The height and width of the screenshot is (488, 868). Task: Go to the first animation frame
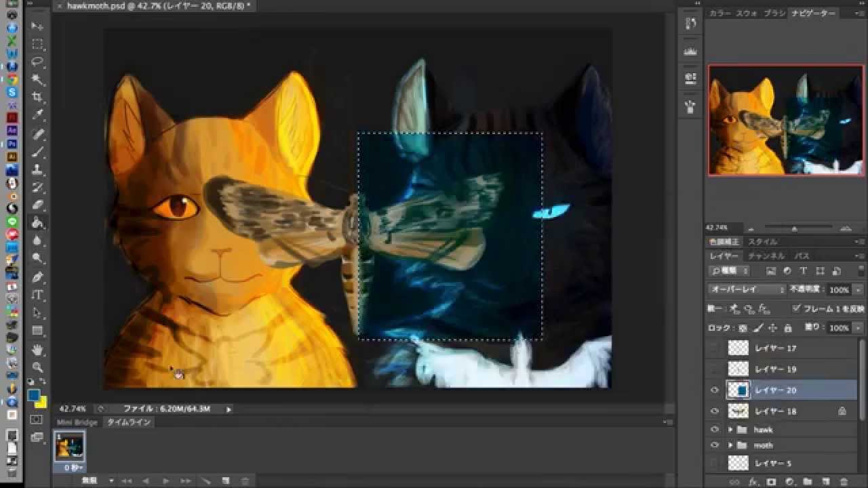click(126, 481)
